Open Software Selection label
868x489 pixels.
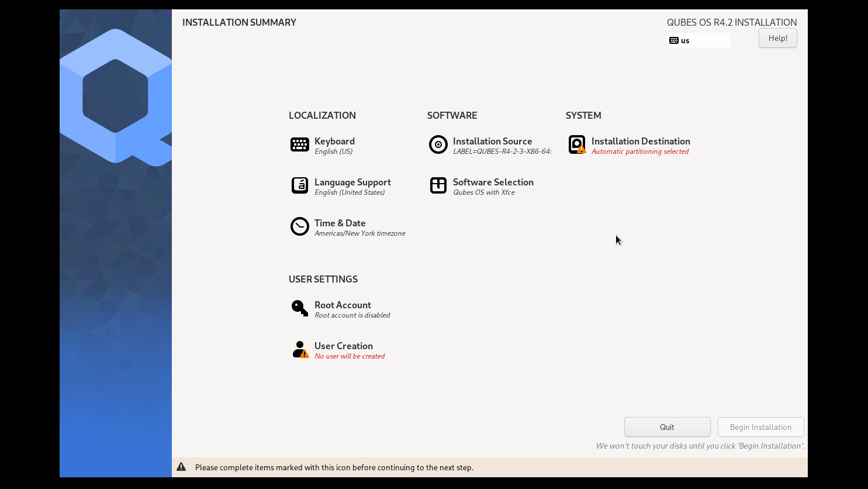pyautogui.click(x=493, y=182)
